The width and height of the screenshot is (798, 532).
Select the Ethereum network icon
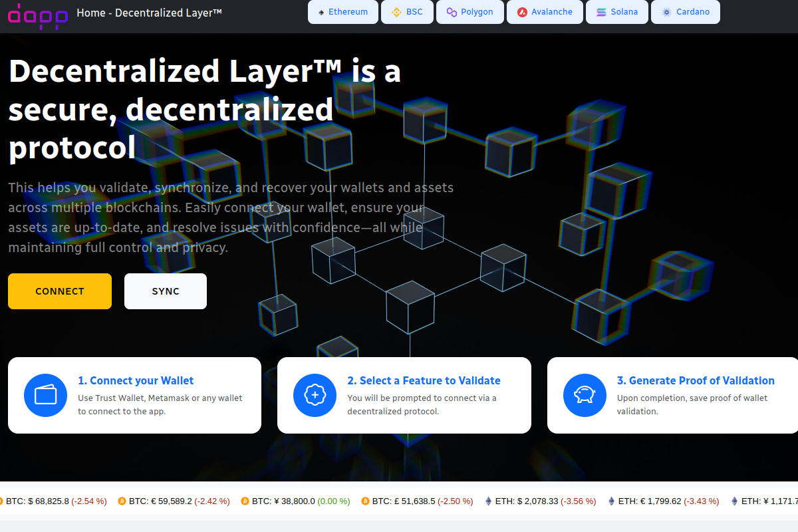(320, 11)
